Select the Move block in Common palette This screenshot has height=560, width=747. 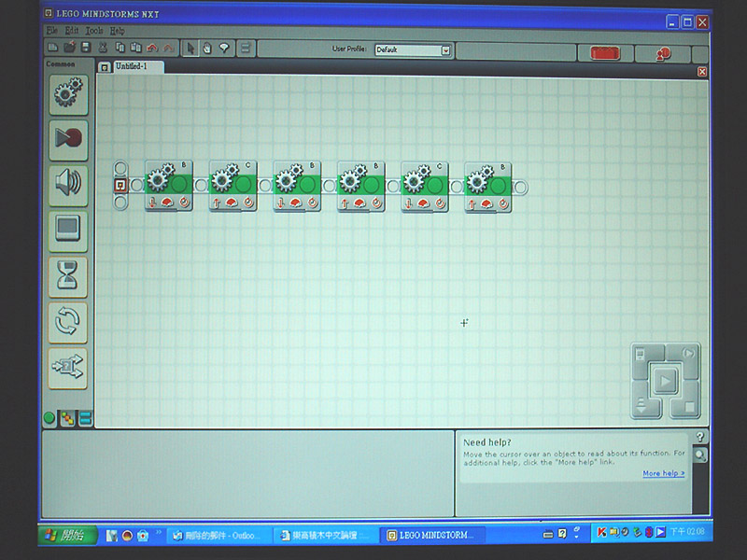point(68,94)
